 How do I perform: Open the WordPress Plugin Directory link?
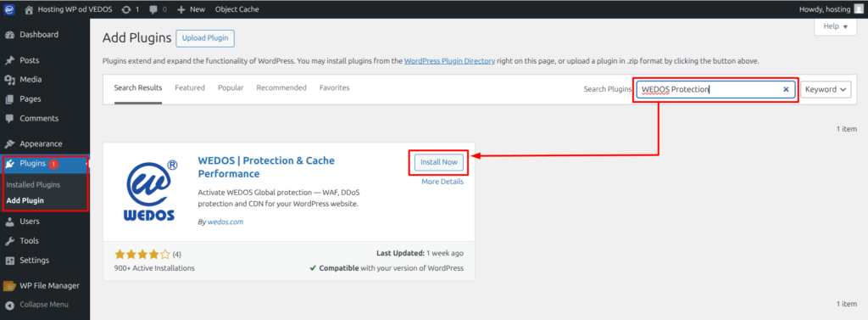449,61
